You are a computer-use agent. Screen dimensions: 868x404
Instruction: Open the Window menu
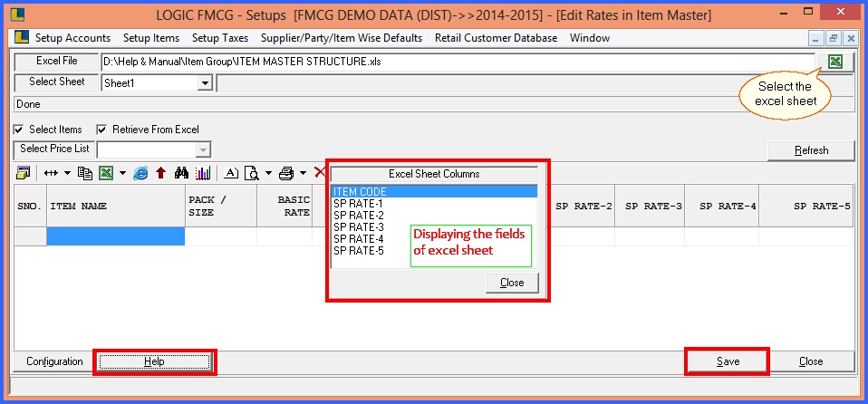click(590, 38)
